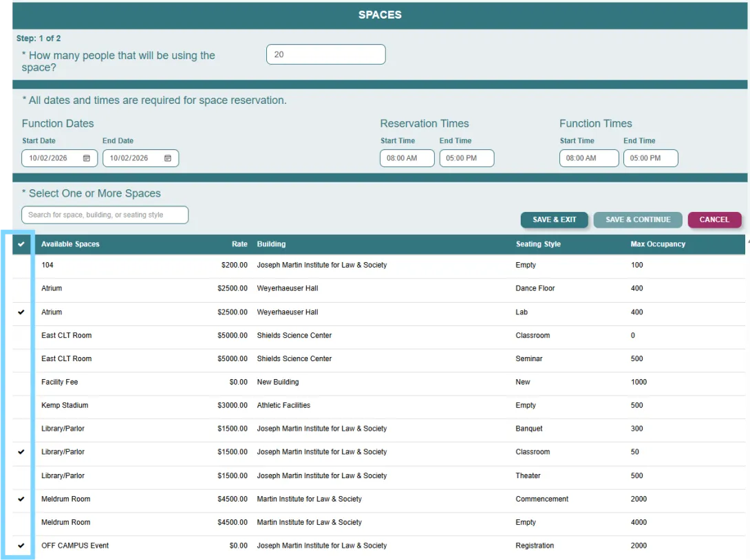Click the Function Dates Start Date field
Viewport: 750px width, 560px height.
[59, 158]
